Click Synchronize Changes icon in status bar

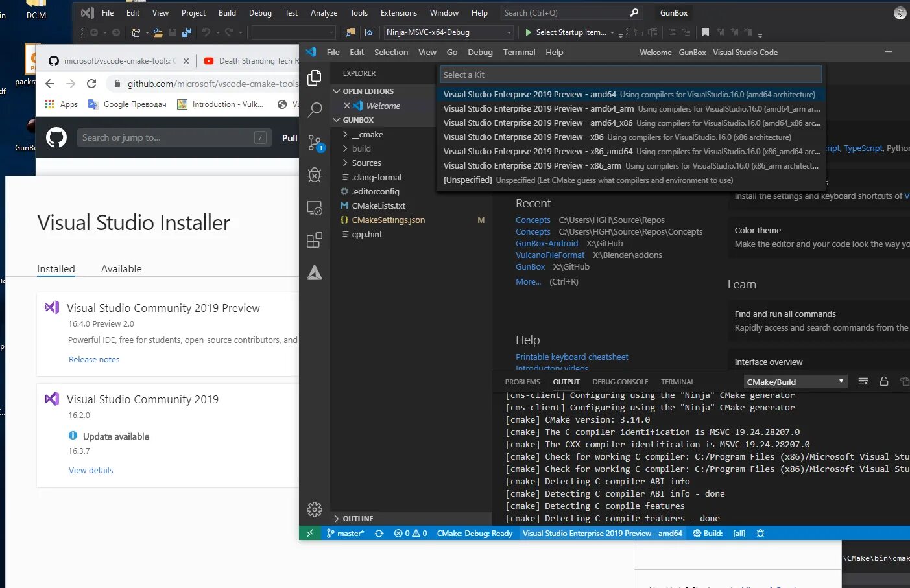[379, 534]
